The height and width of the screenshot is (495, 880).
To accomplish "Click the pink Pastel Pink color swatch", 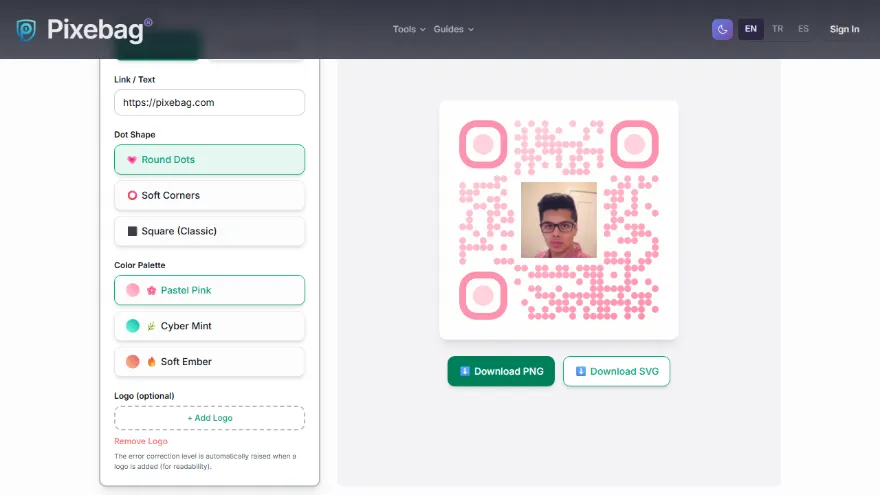I will (x=132, y=290).
